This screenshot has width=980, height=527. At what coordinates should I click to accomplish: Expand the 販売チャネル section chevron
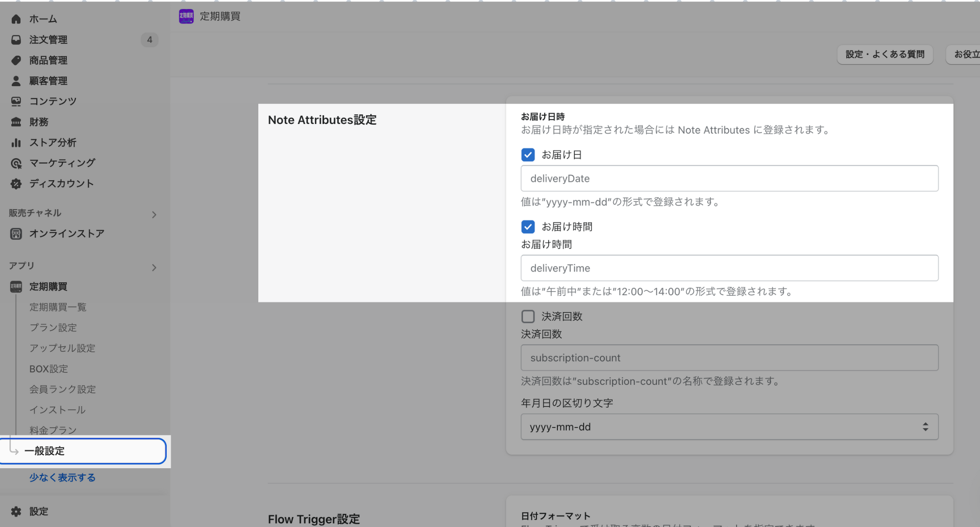(154, 215)
